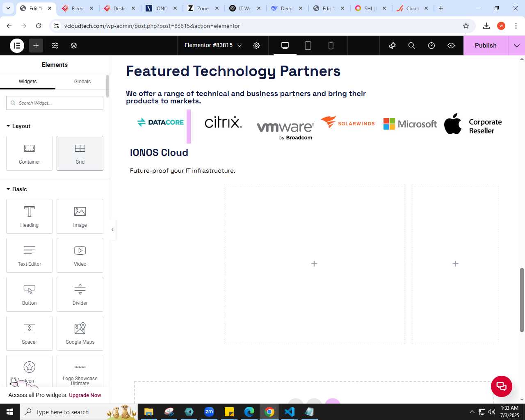Select the Container widget
This screenshot has width=525, height=420.
29,153
